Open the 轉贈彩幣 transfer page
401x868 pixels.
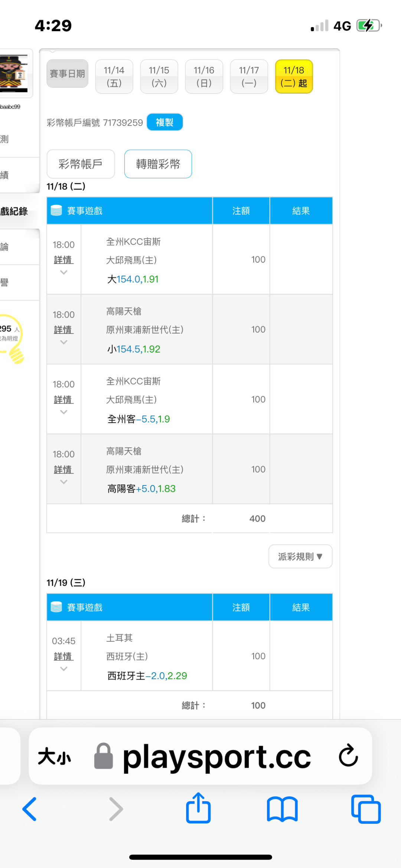point(158,164)
